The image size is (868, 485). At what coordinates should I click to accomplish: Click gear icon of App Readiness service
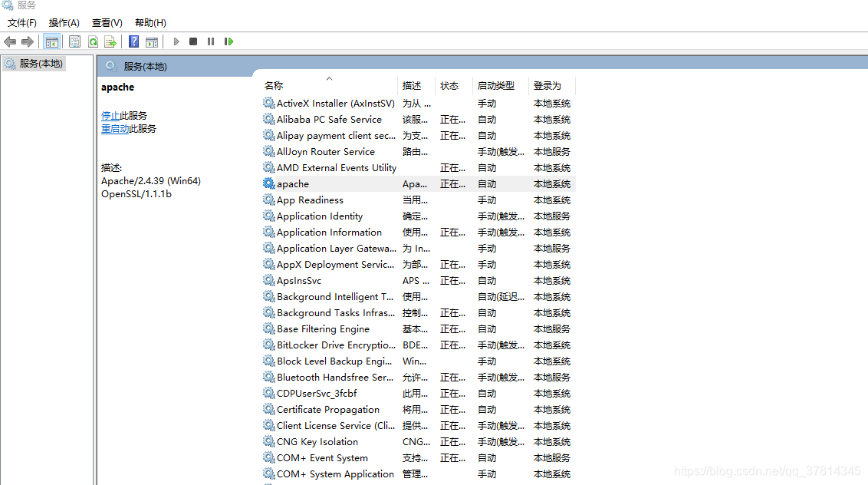point(269,200)
